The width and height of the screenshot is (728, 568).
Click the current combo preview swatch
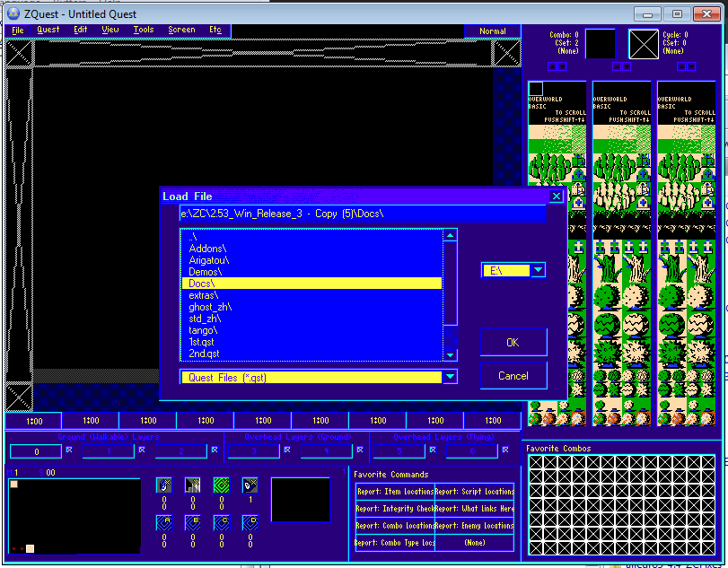point(601,44)
